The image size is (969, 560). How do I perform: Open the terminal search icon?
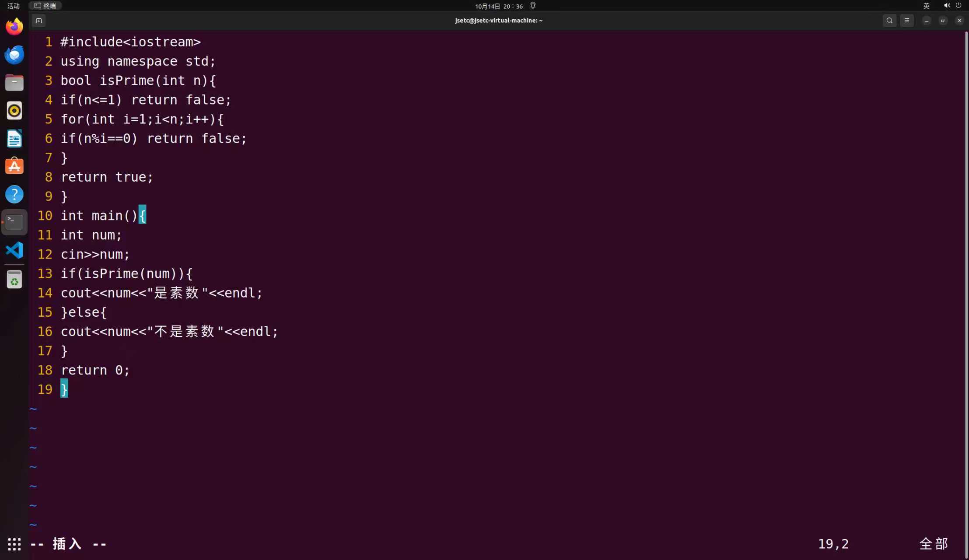pyautogui.click(x=889, y=21)
